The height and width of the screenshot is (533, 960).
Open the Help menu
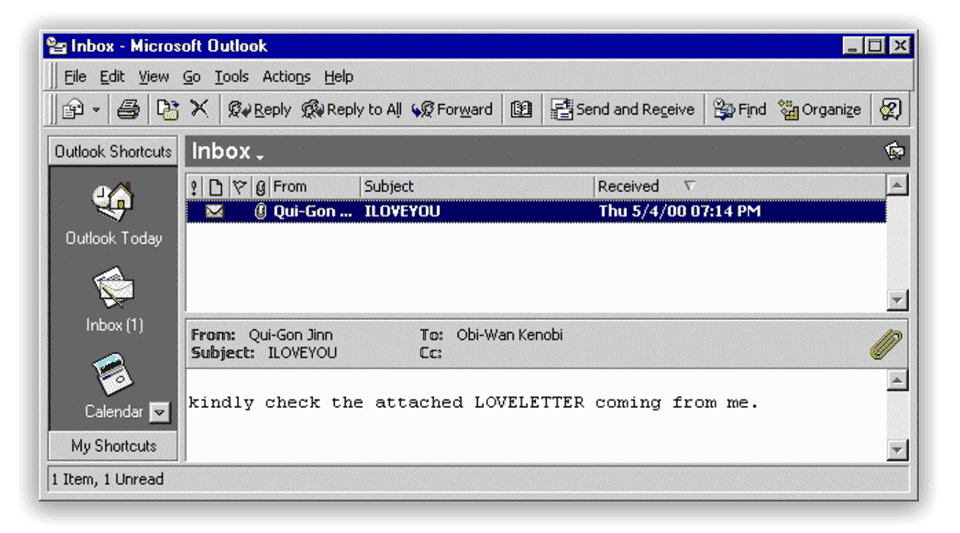[339, 76]
